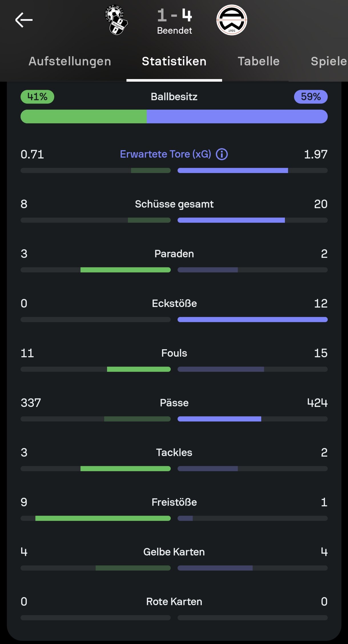This screenshot has width=348, height=644.
Task: Switch to the Aufstellungen tab
Action: tap(70, 61)
